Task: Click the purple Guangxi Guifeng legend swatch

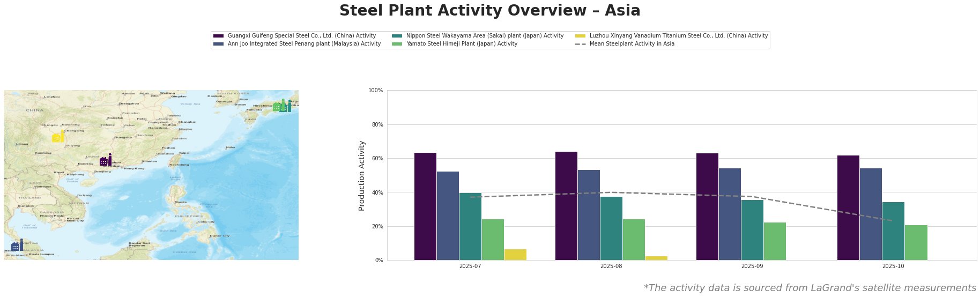Action: pos(218,36)
